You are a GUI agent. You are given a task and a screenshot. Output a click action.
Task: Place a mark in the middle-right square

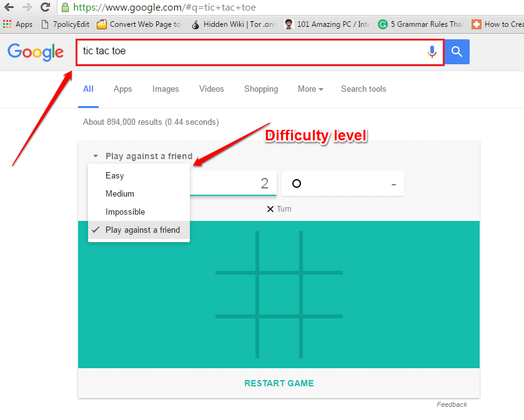(323, 295)
